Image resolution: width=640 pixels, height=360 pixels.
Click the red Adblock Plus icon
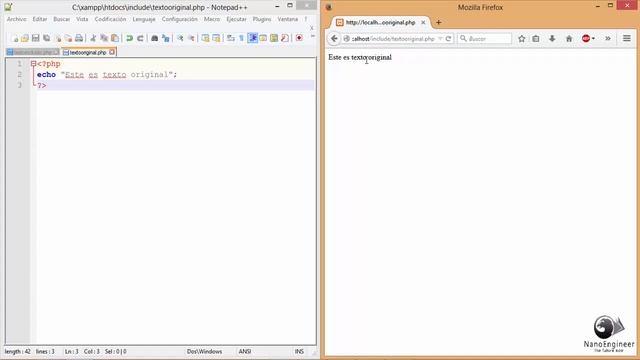pyautogui.click(x=586, y=39)
